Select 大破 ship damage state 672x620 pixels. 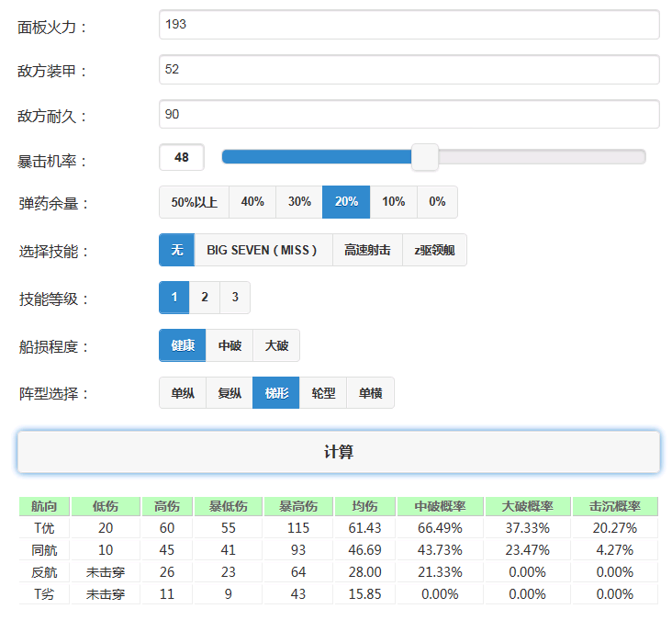276,345
